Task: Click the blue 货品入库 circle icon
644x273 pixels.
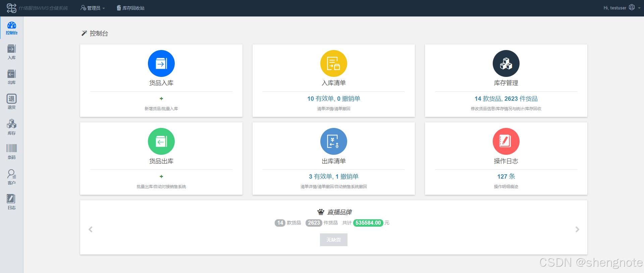Action: [161, 63]
